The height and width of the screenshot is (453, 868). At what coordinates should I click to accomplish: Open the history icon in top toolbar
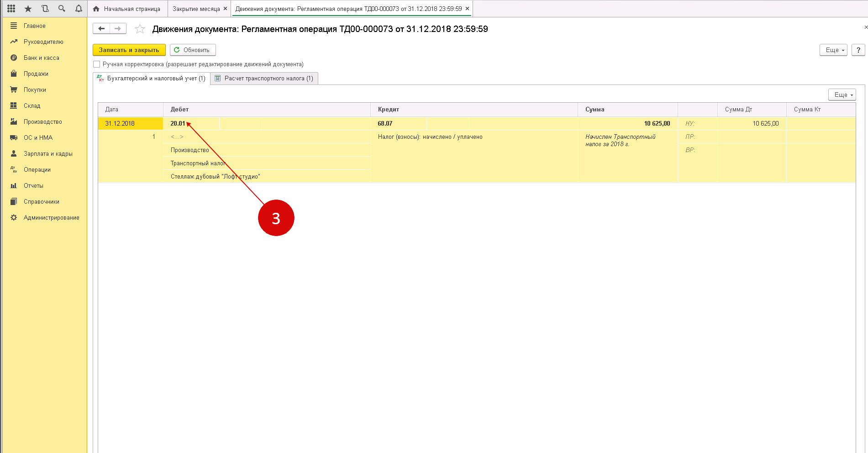[x=45, y=9]
